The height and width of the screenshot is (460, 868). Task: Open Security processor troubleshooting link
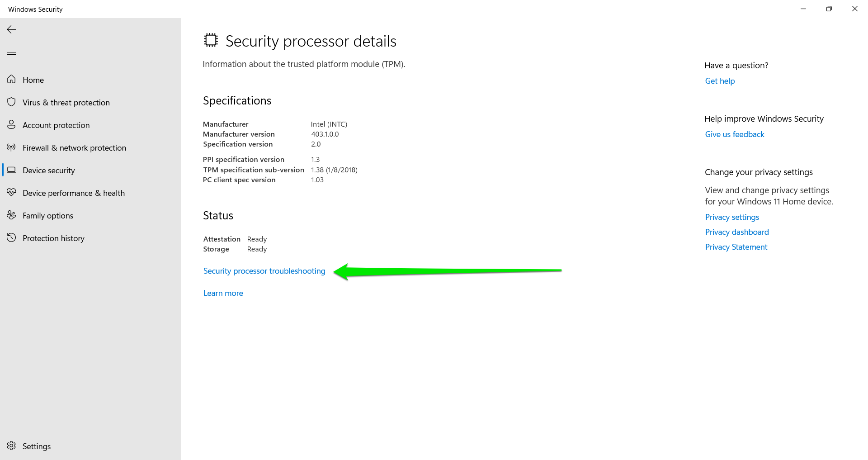point(264,271)
